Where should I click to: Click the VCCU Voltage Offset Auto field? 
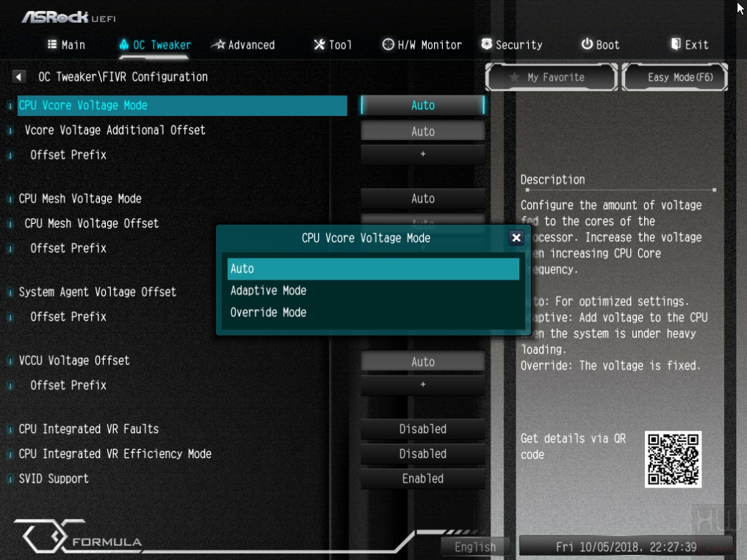422,362
